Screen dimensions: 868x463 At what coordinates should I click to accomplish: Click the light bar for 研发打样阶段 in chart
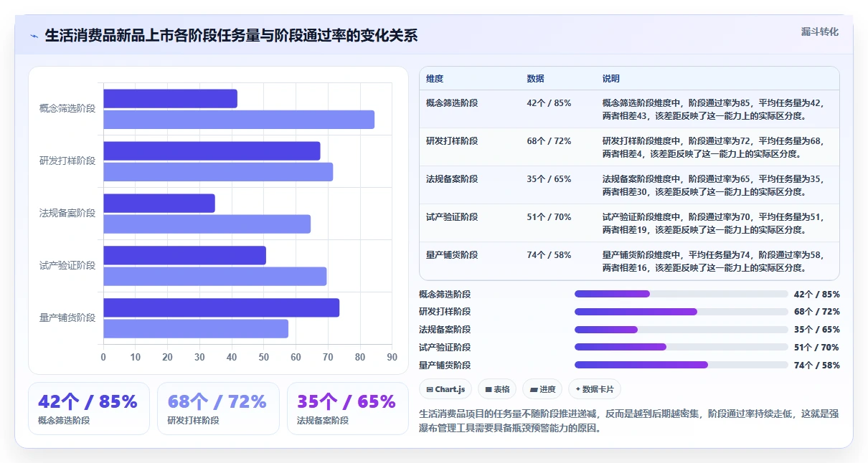pos(218,172)
